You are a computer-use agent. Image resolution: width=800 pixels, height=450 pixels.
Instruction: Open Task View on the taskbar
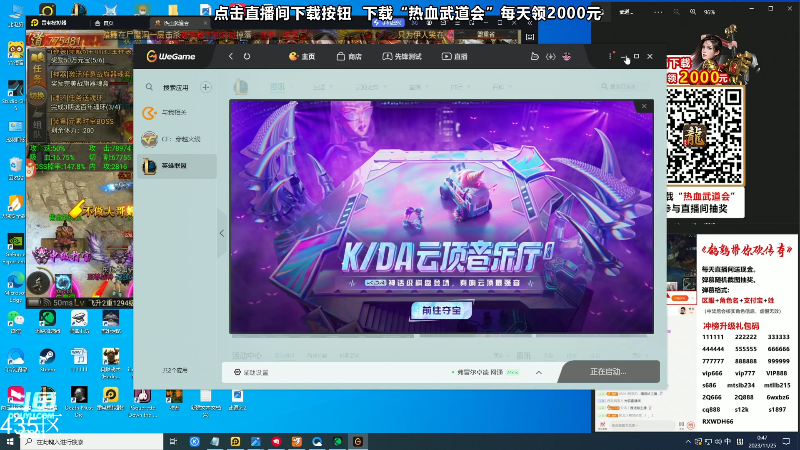(173, 441)
